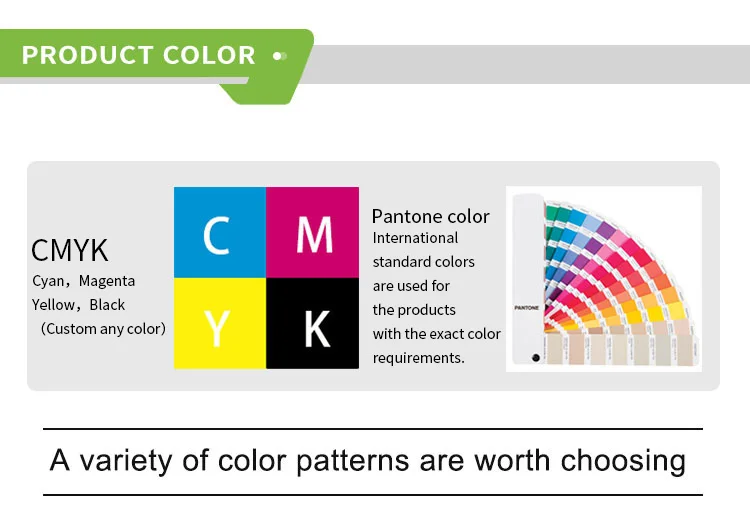750x522 pixels.
Task: Click the white letter K
Action: [x=316, y=327]
